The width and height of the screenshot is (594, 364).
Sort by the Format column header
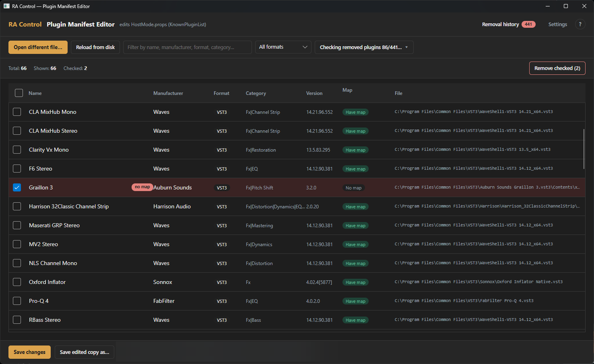coord(221,93)
